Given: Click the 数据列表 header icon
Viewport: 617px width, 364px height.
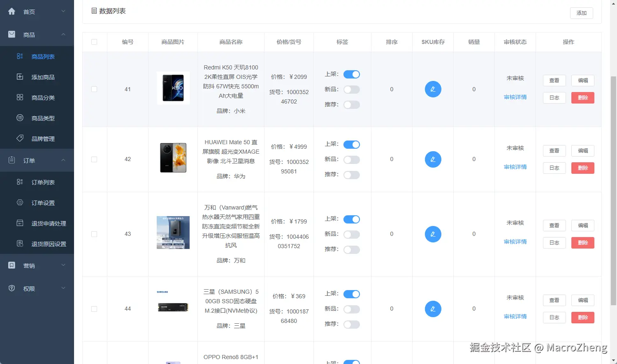Looking at the screenshot, I should pos(94,11).
